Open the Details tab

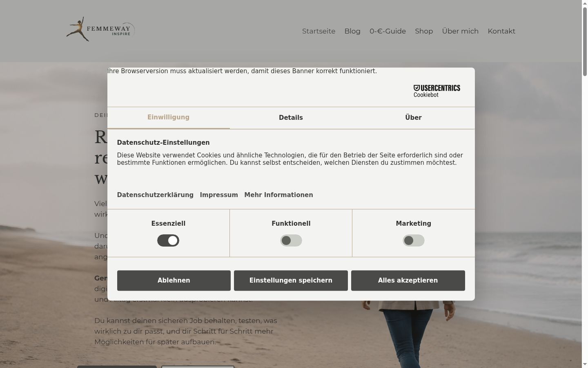291,118
